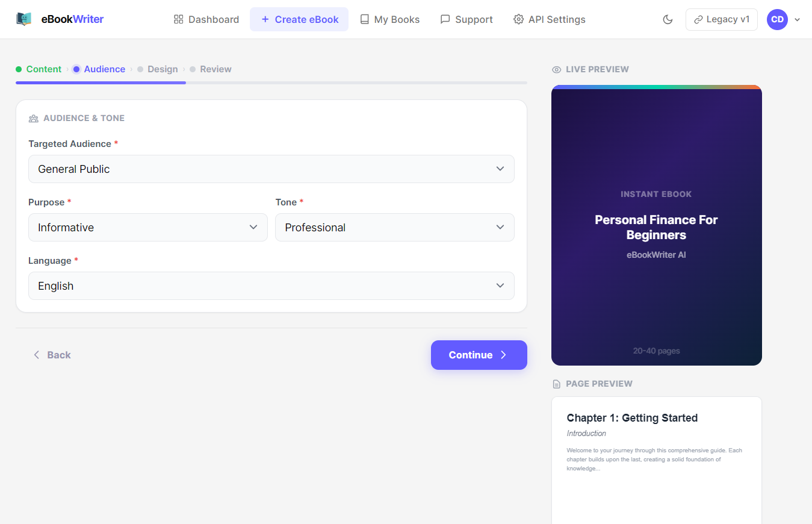Click the eBookWriter book logo icon
The image size is (812, 524).
coord(23,19)
